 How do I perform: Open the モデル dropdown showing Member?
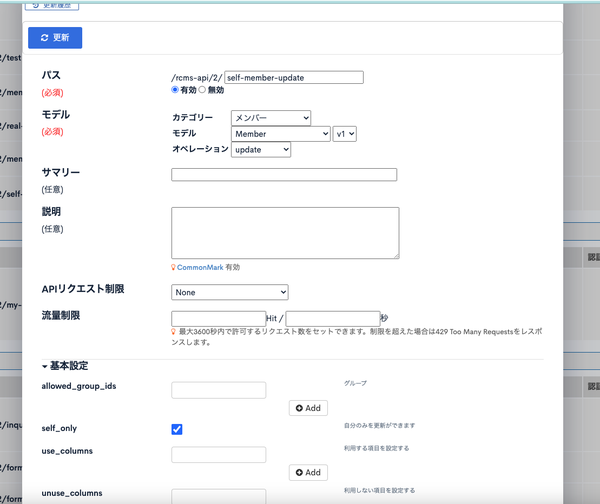point(281,134)
